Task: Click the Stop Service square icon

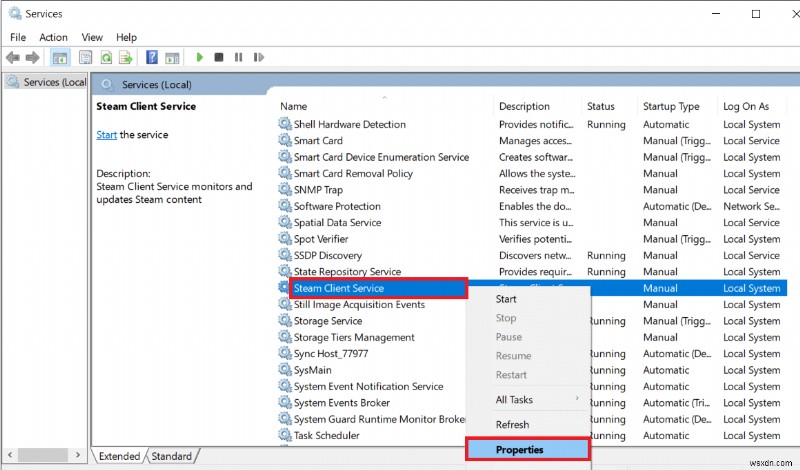Action: [219, 58]
